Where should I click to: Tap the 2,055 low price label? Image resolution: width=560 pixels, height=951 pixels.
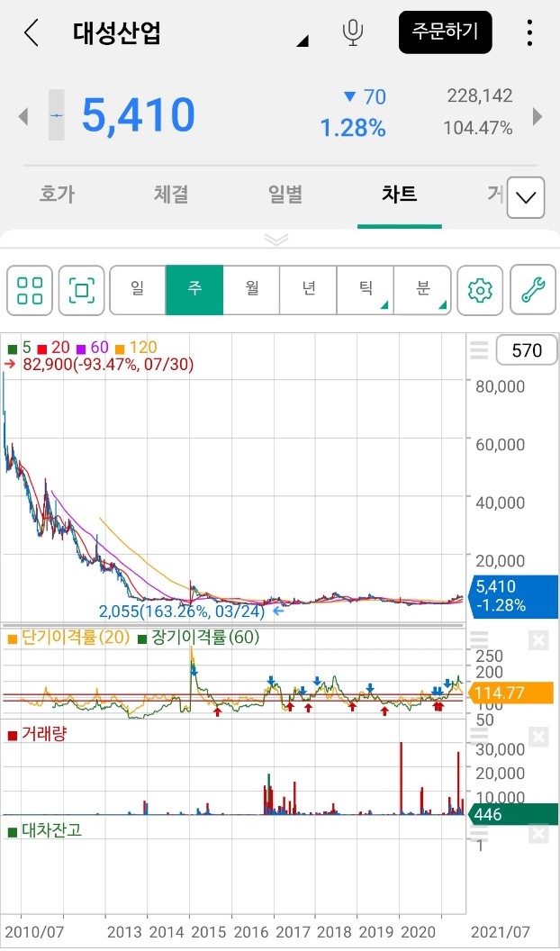(182, 611)
